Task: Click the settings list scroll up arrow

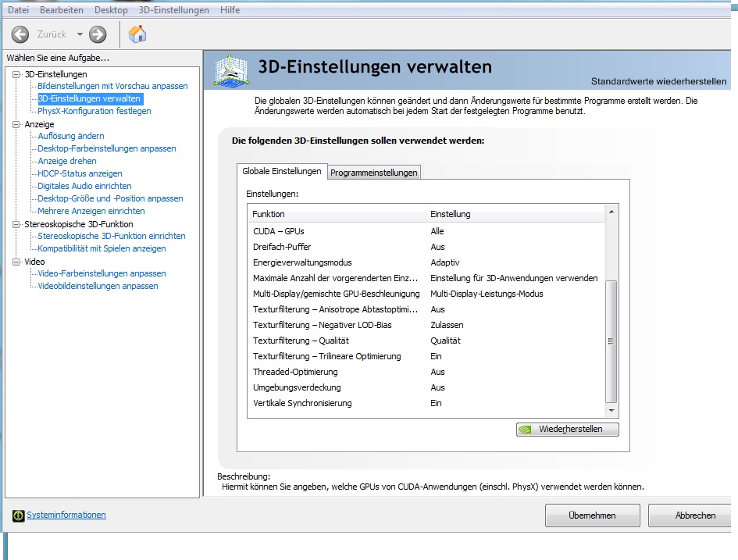Action: point(611,212)
